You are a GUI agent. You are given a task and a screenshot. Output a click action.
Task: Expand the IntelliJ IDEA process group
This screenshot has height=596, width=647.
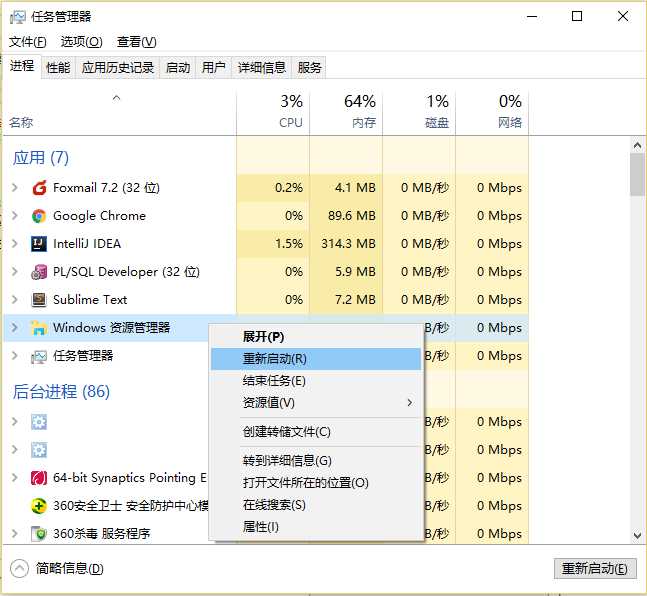(x=15, y=244)
